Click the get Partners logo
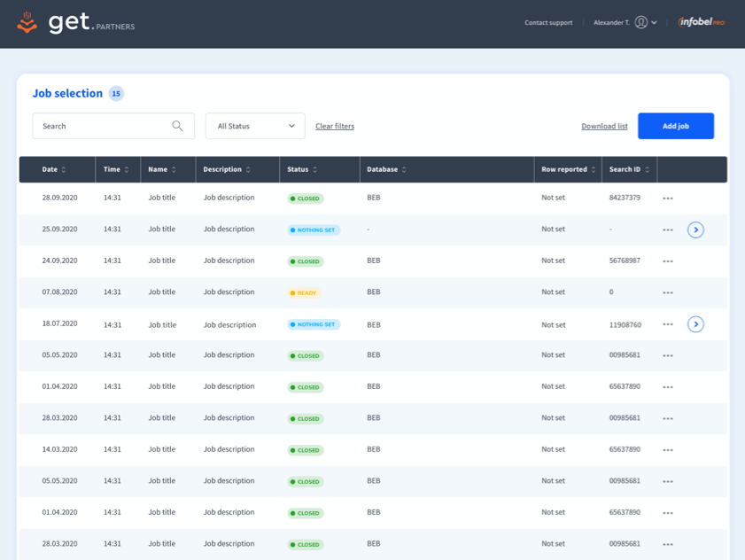This screenshot has height=560, width=745. (x=76, y=23)
